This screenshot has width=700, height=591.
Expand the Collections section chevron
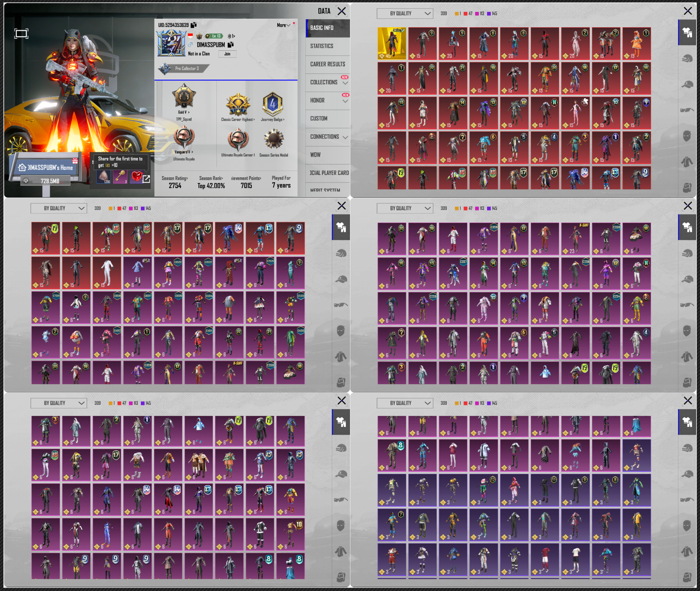tap(345, 83)
